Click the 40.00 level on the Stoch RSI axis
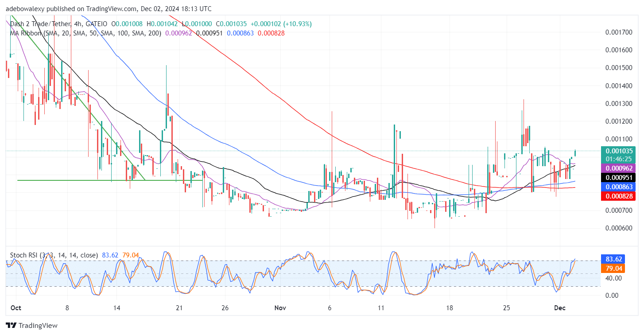 (x=614, y=278)
